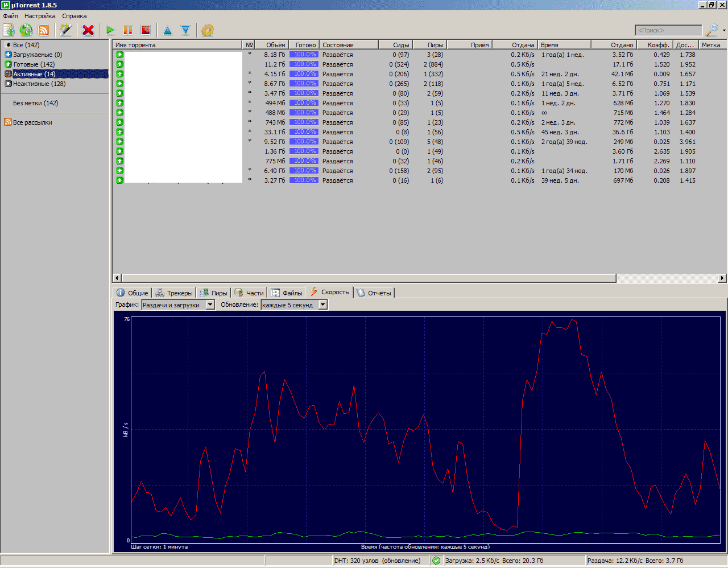
Task: Sort by Состояние column header
Action: point(349,45)
